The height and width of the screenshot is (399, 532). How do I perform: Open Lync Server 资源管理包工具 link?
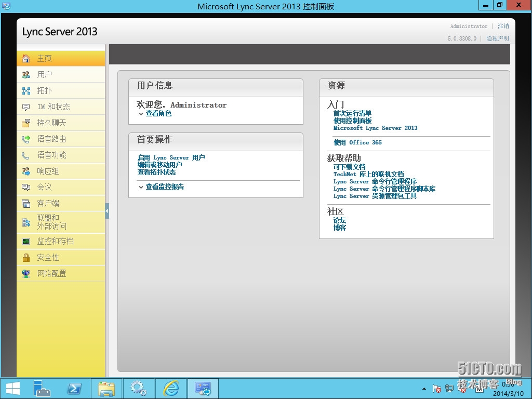tap(375, 196)
